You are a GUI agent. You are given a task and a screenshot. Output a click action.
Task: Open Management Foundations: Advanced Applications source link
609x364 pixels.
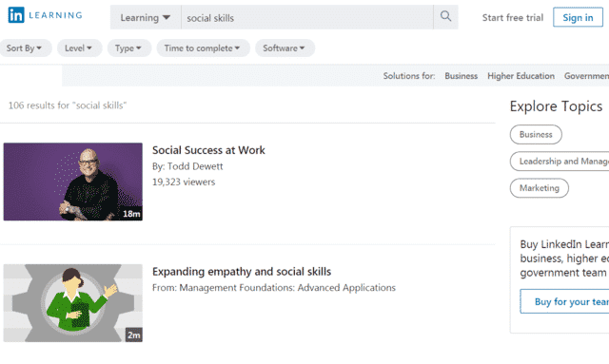287,288
